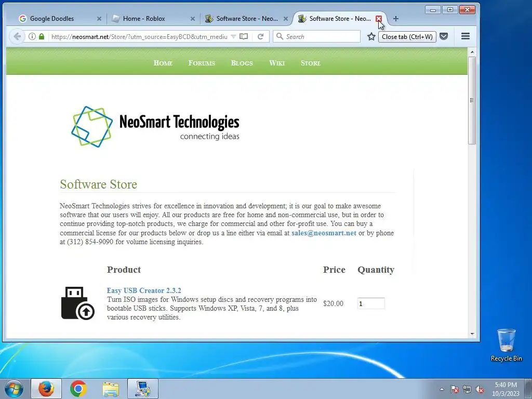Open the Home navigation link
The image size is (532, 399).
[163, 63]
